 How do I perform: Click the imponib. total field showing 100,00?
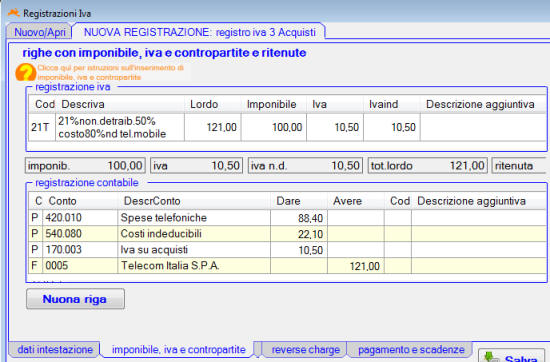(x=85, y=166)
